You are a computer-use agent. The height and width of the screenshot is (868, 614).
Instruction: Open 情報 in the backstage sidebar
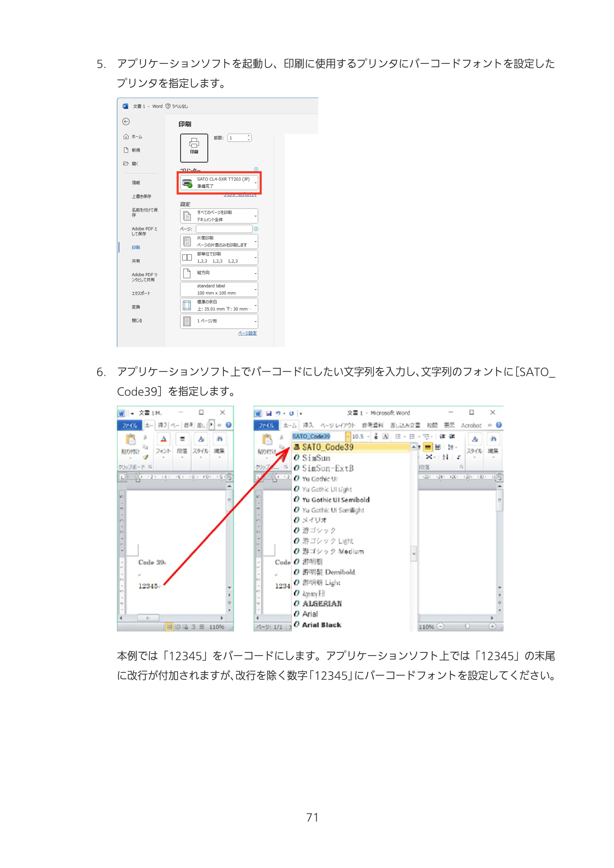136,183
